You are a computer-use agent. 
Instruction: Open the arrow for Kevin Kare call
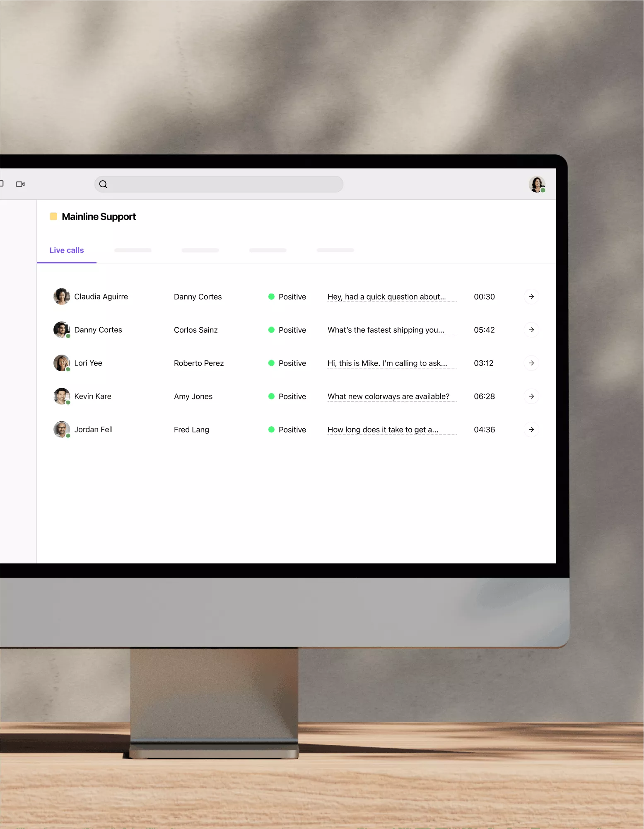click(531, 396)
